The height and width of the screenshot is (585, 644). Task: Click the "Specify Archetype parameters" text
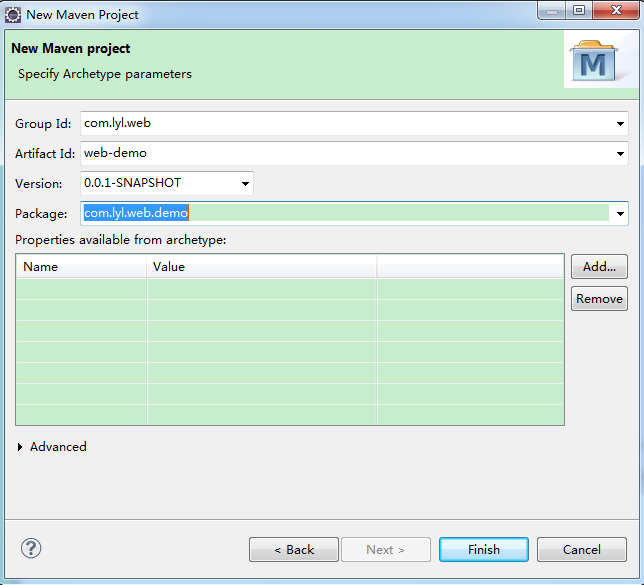[105, 74]
